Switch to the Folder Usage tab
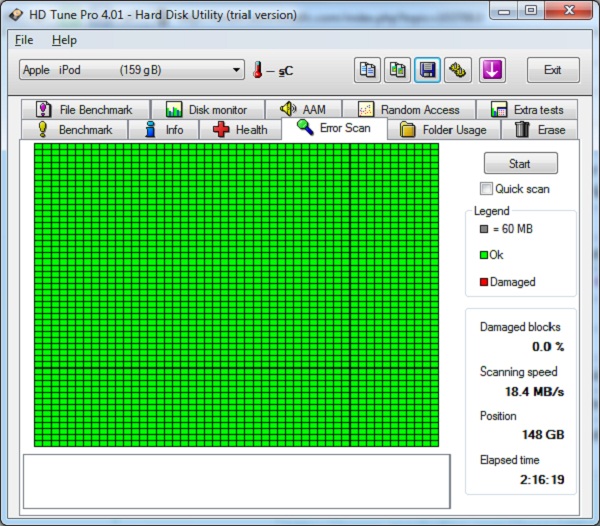Screen dimensions: 600x526 coord(444,130)
